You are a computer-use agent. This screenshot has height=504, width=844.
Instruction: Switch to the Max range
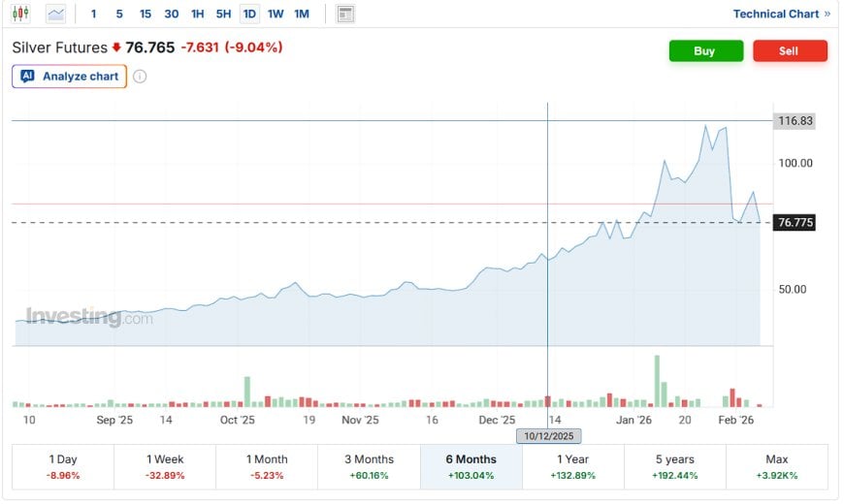click(x=777, y=467)
